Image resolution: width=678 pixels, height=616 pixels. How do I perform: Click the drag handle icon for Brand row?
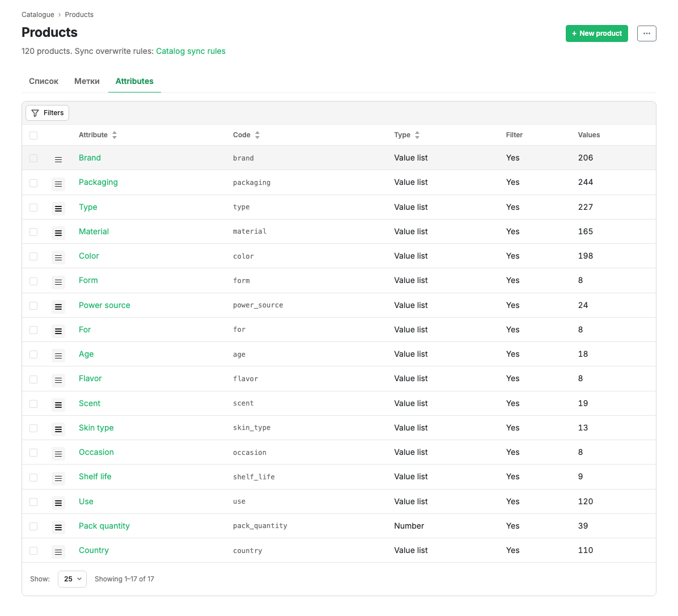[58, 159]
